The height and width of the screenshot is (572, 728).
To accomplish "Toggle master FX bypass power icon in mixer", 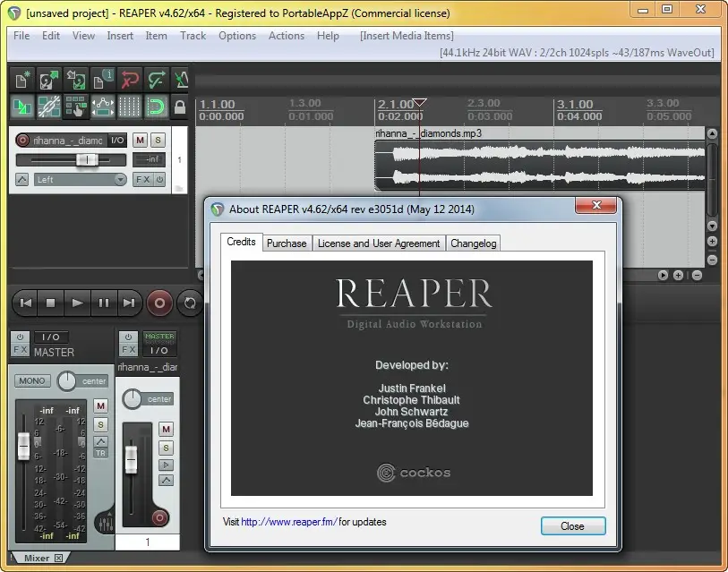I will 20,337.
